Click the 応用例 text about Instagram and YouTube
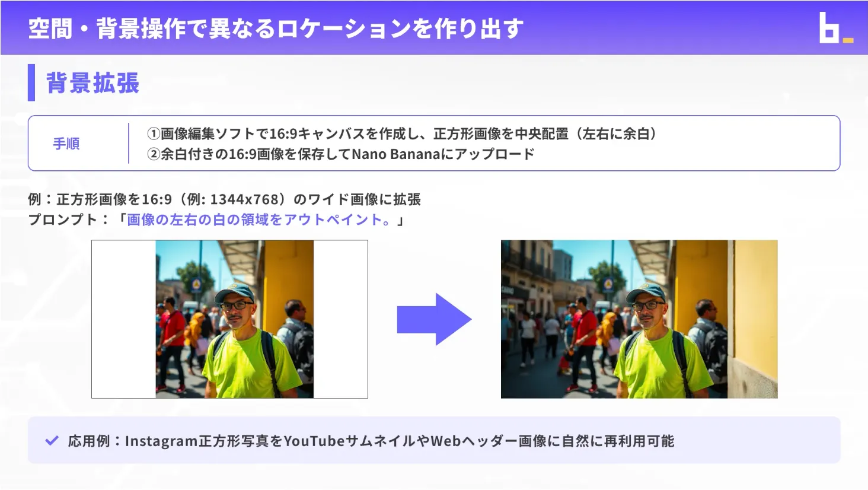Image resolution: width=868 pixels, height=490 pixels. (371, 441)
